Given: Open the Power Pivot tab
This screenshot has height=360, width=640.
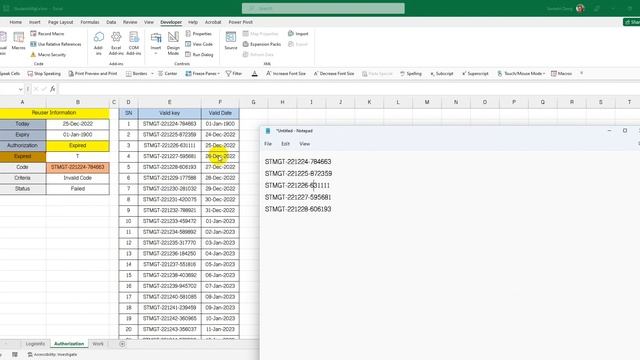Looking at the screenshot, I should tap(240, 22).
